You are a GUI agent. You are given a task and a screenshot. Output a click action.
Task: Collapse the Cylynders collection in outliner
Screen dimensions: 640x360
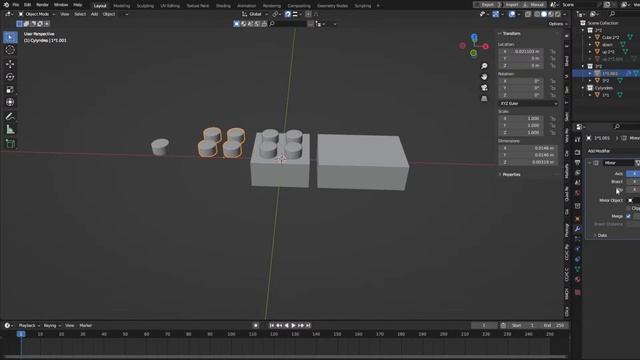(x=583, y=88)
